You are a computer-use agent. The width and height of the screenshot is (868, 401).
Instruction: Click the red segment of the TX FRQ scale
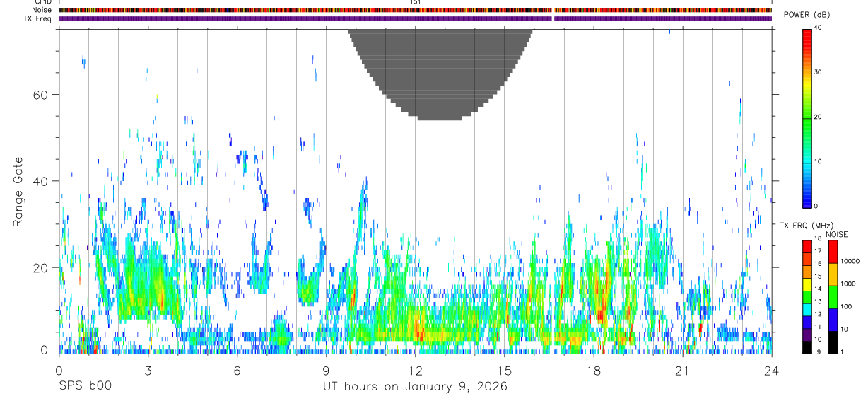[x=807, y=246]
